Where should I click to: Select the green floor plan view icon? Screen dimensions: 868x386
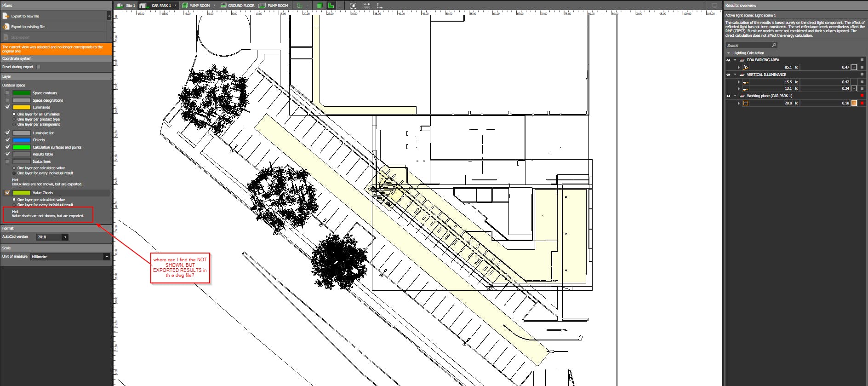331,6
